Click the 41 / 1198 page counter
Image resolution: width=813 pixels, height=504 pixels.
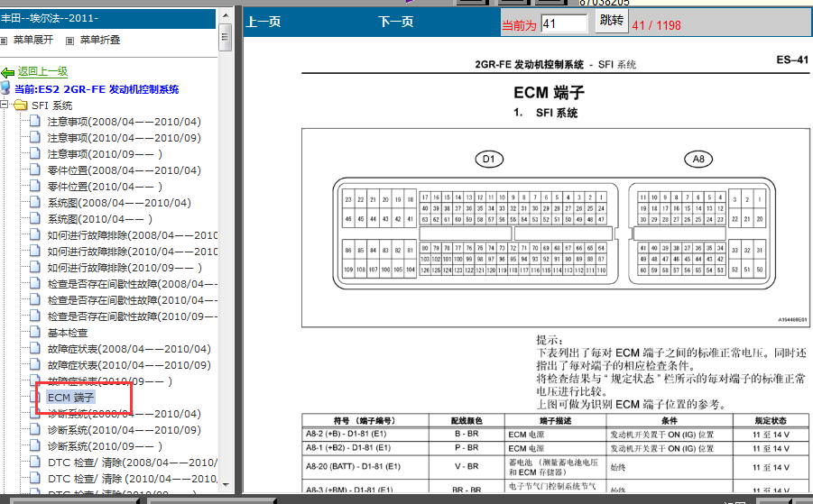656,25
